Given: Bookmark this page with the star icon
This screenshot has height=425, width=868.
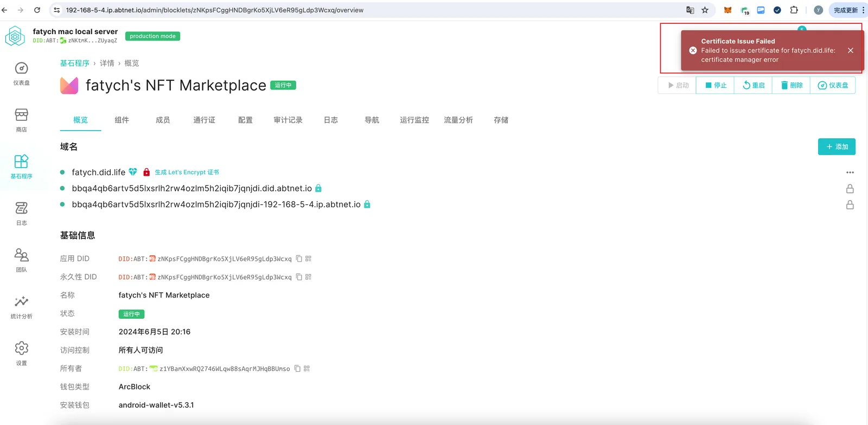Looking at the screenshot, I should tap(705, 10).
